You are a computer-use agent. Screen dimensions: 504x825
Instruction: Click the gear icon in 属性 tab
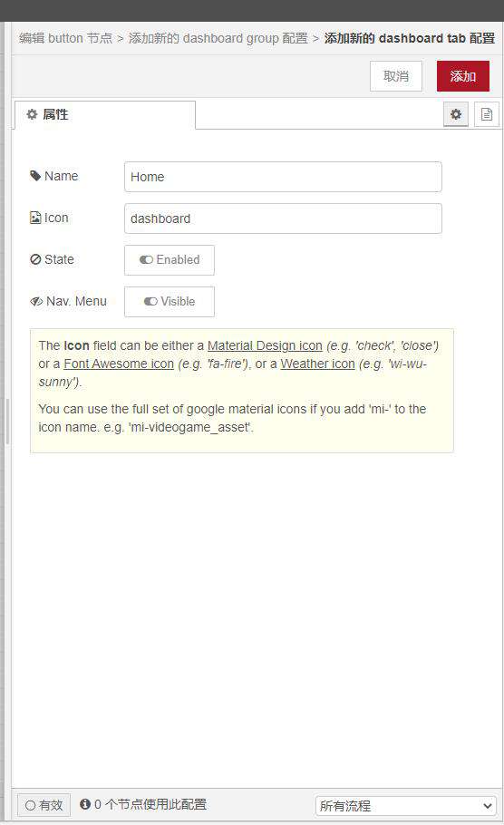click(x=32, y=114)
